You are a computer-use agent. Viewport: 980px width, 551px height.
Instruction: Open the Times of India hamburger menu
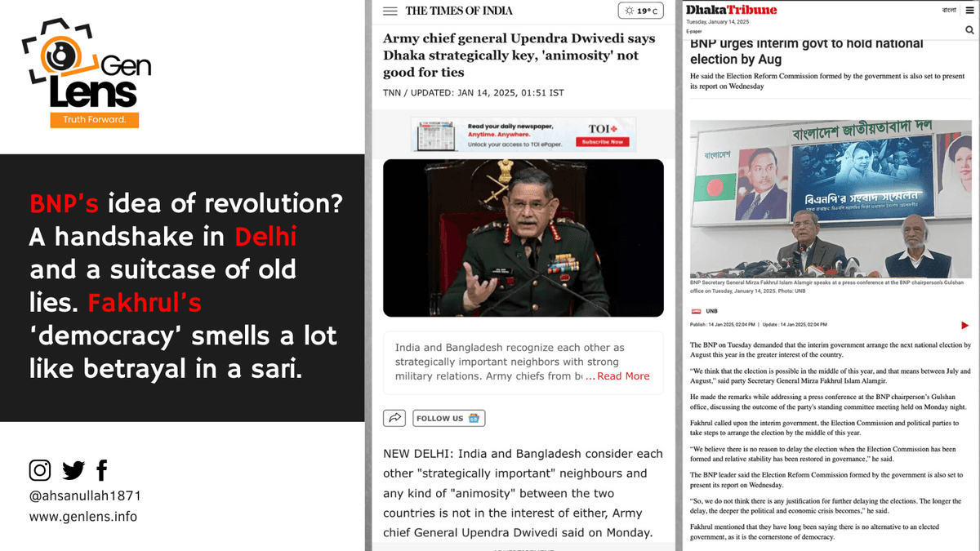point(390,11)
